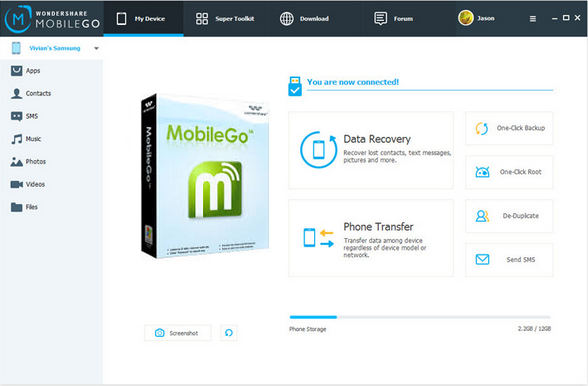Screen dimensions: 588x386
Task: Click the MobileGo box device preview
Action: pos(205,176)
